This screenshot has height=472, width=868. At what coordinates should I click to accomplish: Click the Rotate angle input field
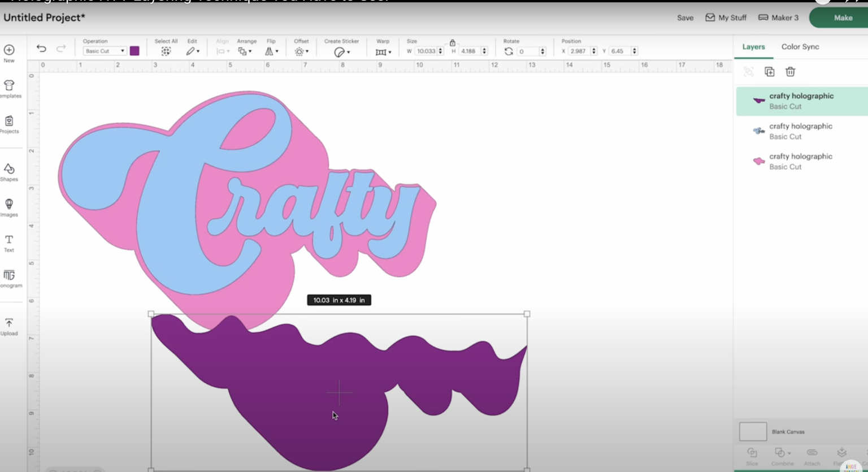coord(528,51)
